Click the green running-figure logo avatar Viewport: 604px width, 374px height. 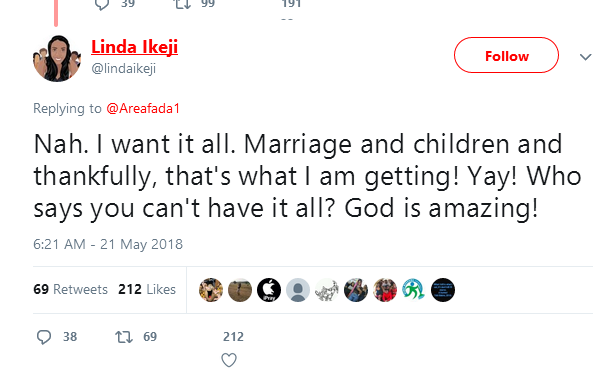(x=414, y=290)
